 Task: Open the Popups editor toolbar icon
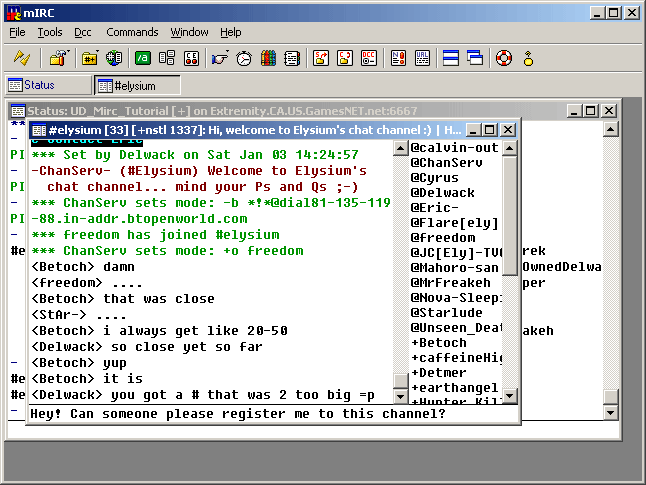(x=166, y=58)
